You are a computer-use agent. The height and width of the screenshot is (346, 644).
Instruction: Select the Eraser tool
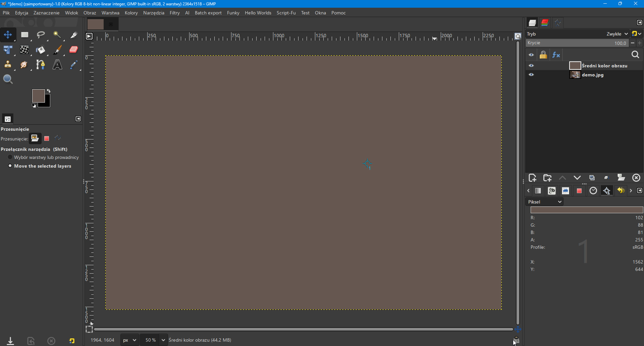73,50
